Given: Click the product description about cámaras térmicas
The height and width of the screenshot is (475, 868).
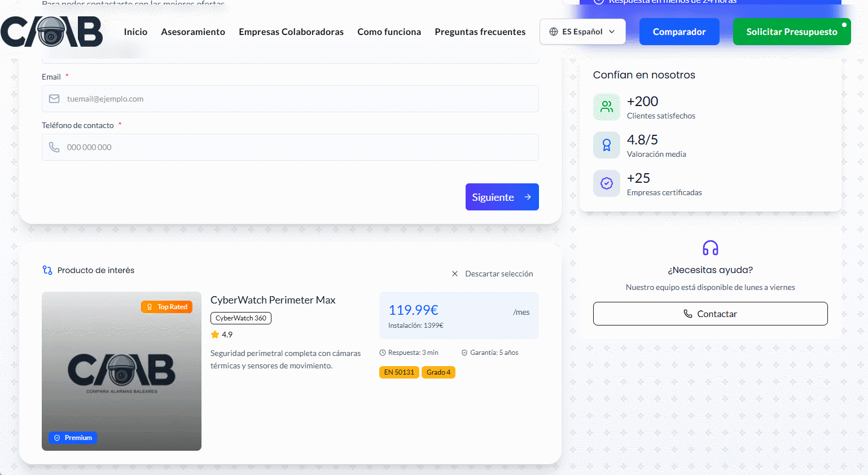Looking at the screenshot, I should click(x=286, y=359).
